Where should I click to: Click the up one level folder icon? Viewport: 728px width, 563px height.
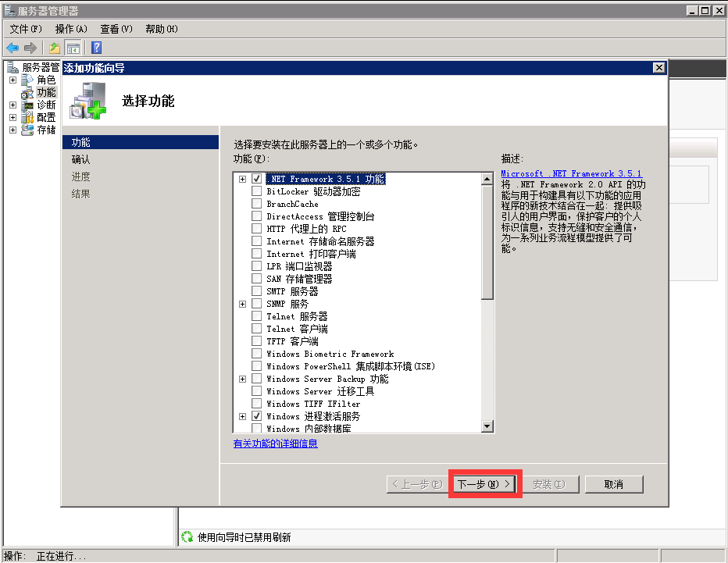tap(55, 48)
